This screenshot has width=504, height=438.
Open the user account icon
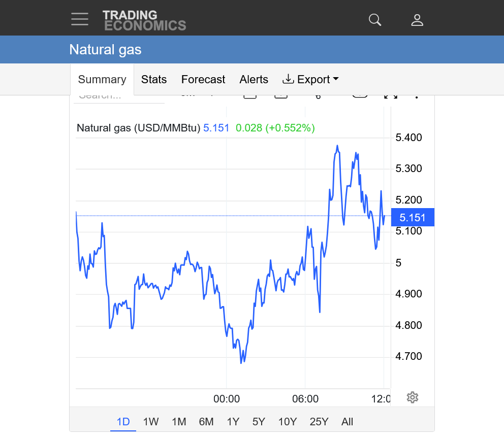click(417, 20)
